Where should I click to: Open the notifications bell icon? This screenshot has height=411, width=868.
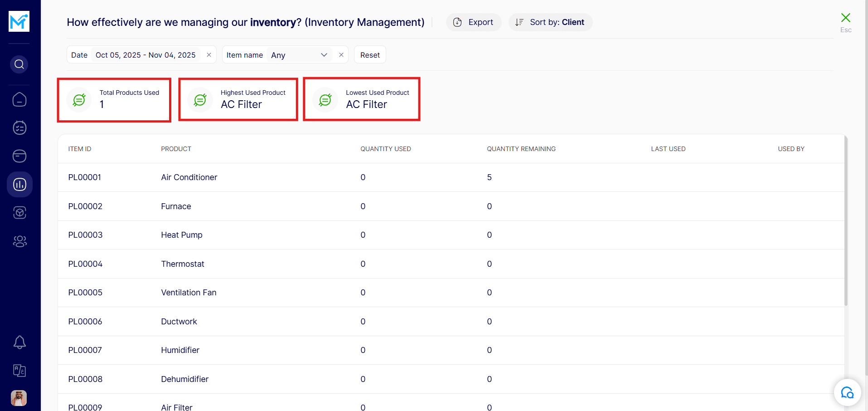19,342
